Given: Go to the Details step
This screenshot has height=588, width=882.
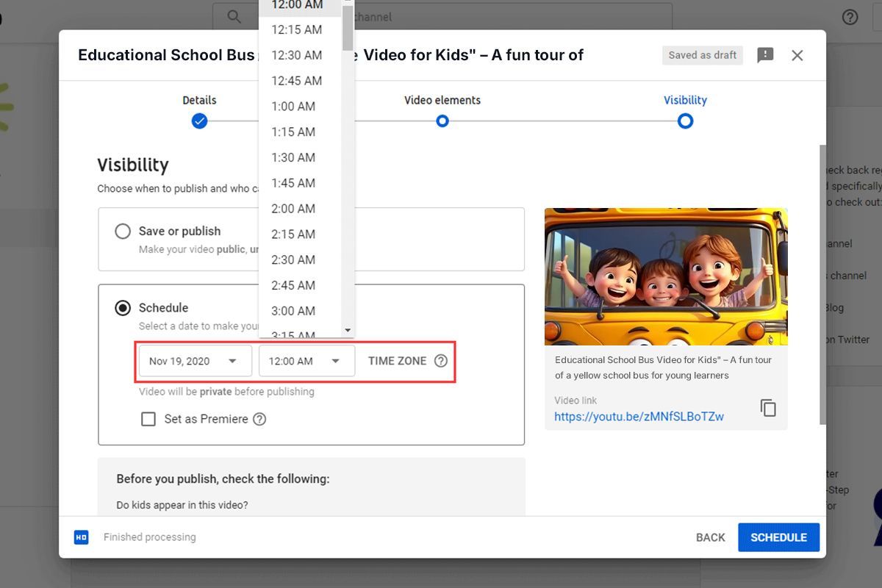Looking at the screenshot, I should point(199,111).
